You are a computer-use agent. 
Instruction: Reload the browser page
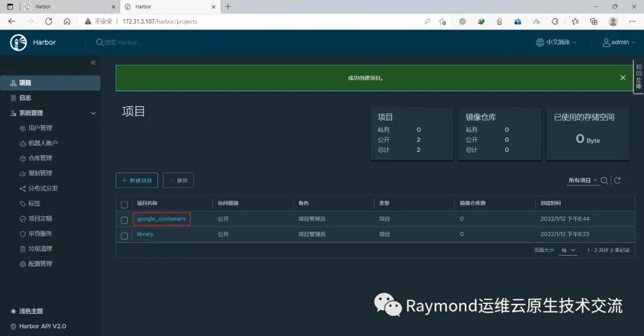tap(48, 21)
